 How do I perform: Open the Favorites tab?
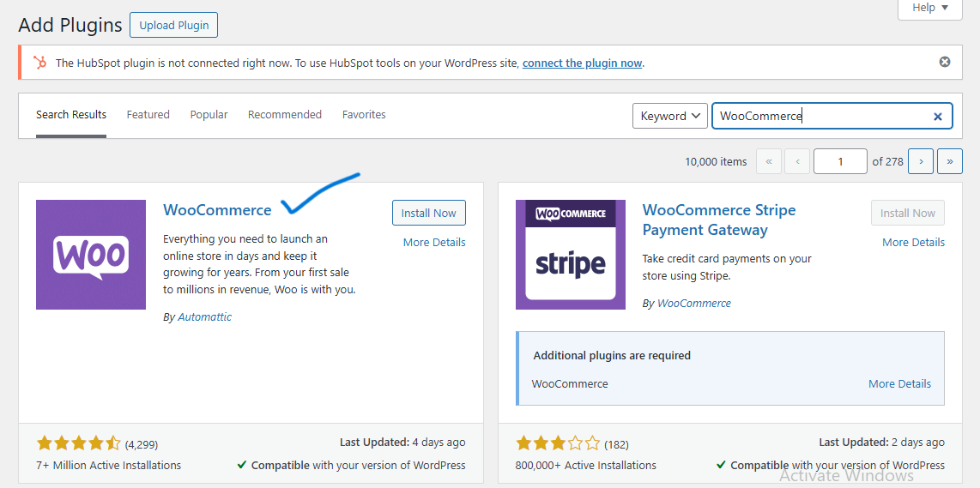[x=364, y=115]
